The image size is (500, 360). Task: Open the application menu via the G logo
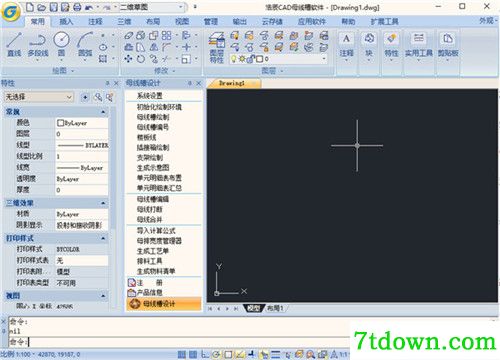click(11, 12)
